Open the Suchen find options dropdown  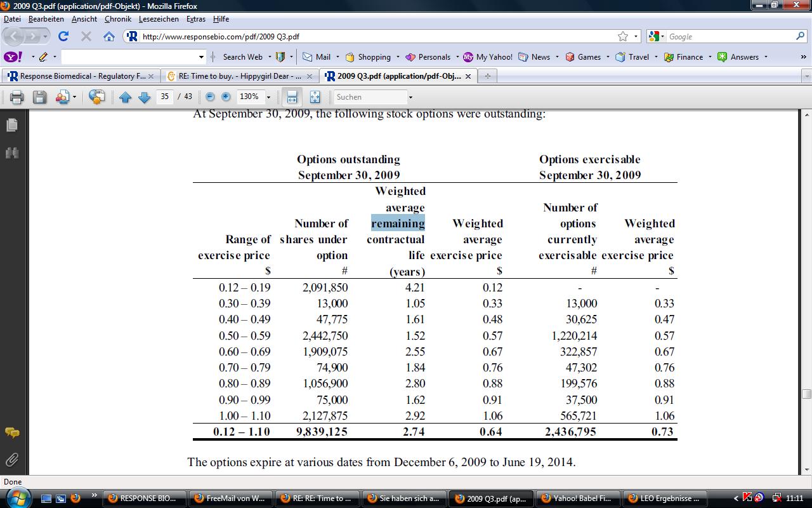click(410, 97)
